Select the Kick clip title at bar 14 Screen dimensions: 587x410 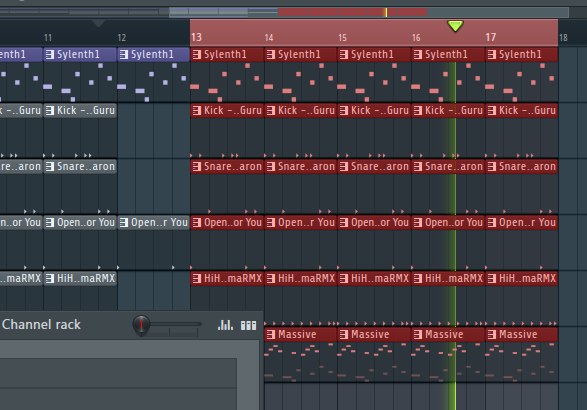click(306, 110)
